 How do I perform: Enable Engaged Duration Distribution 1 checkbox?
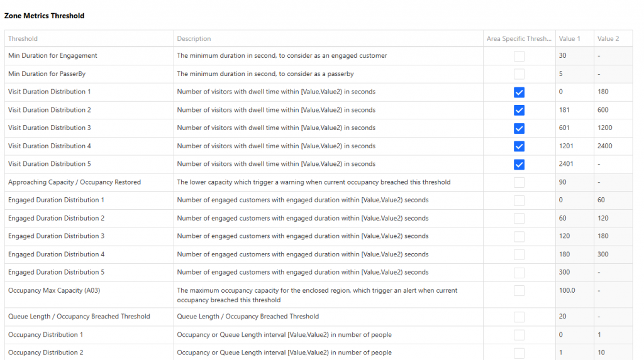[519, 200]
